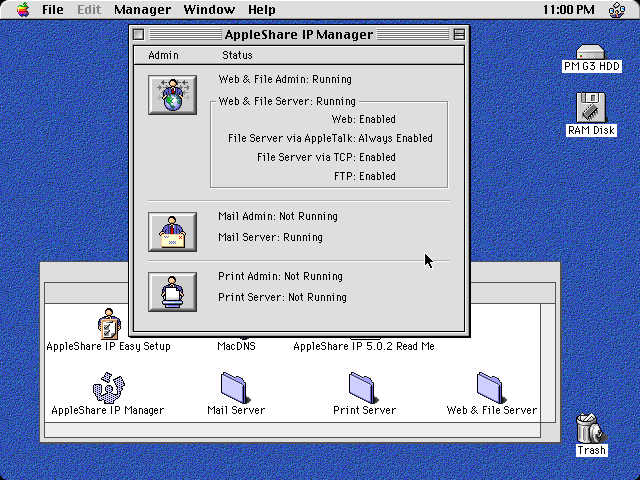Viewport: 640px width, 480px height.
Task: Click the vertical scrollbar of the Finder window
Action: pos(548,363)
